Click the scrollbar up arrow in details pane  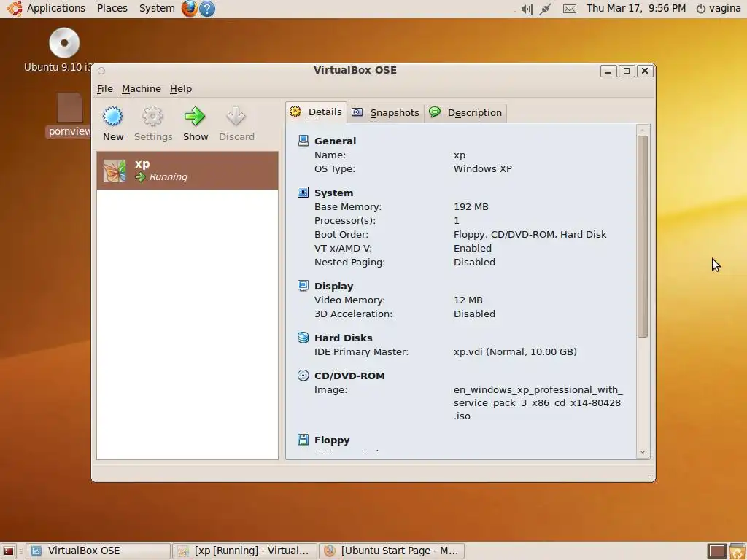tap(643, 130)
